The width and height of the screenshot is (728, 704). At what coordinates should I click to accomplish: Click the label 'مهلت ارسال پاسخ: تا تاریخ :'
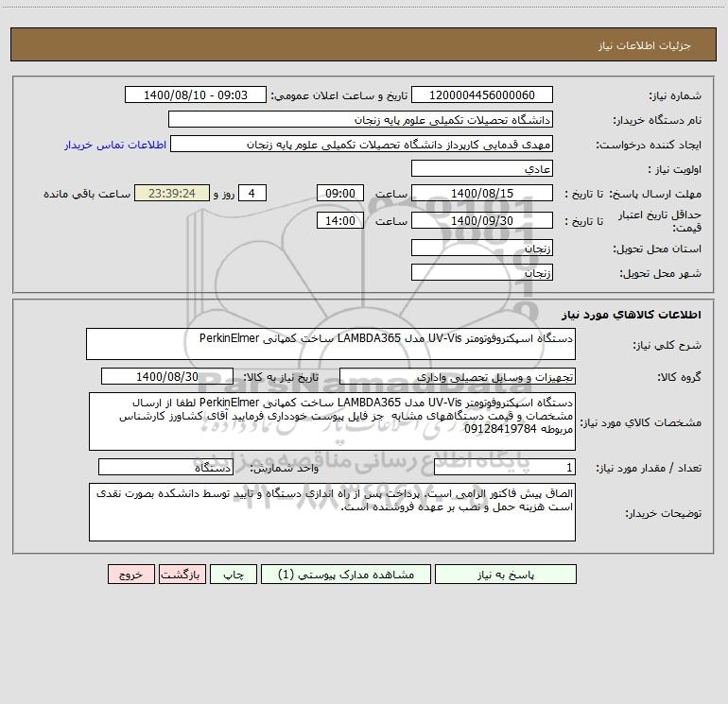(633, 194)
